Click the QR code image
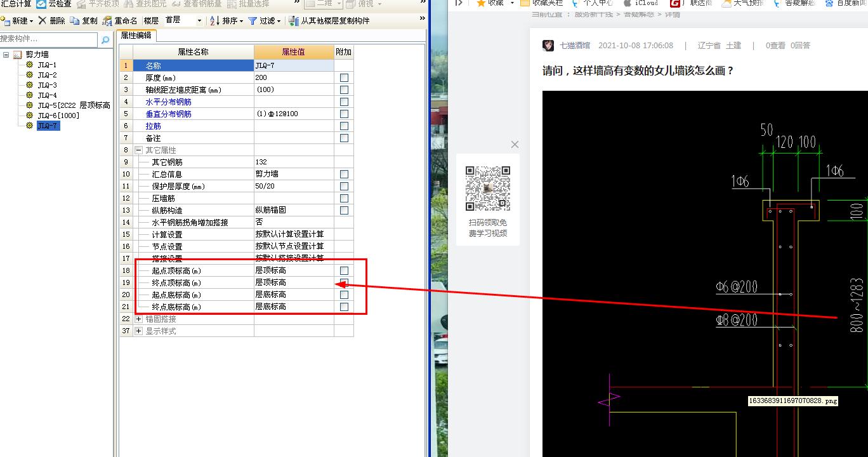The height and width of the screenshot is (457, 868). (487, 188)
